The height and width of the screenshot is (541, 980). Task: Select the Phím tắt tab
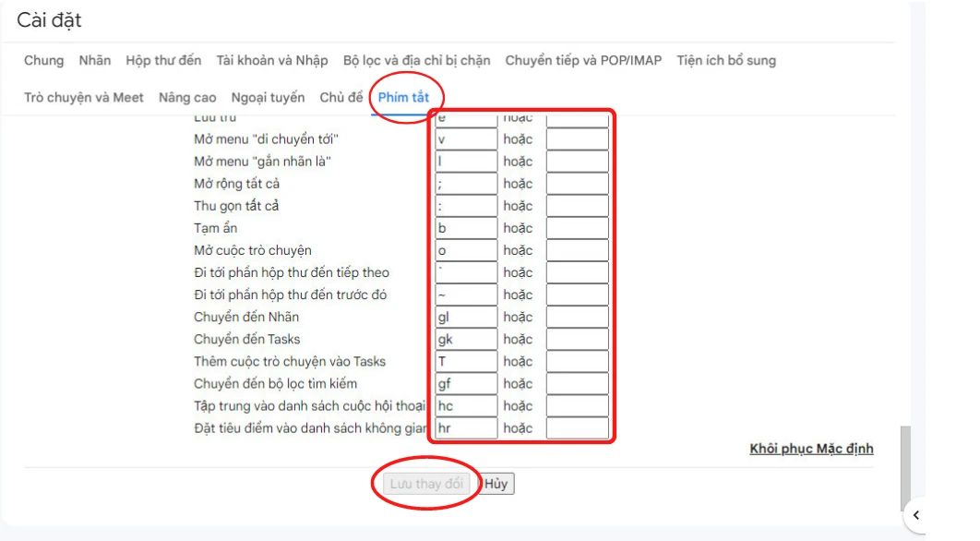[404, 98]
